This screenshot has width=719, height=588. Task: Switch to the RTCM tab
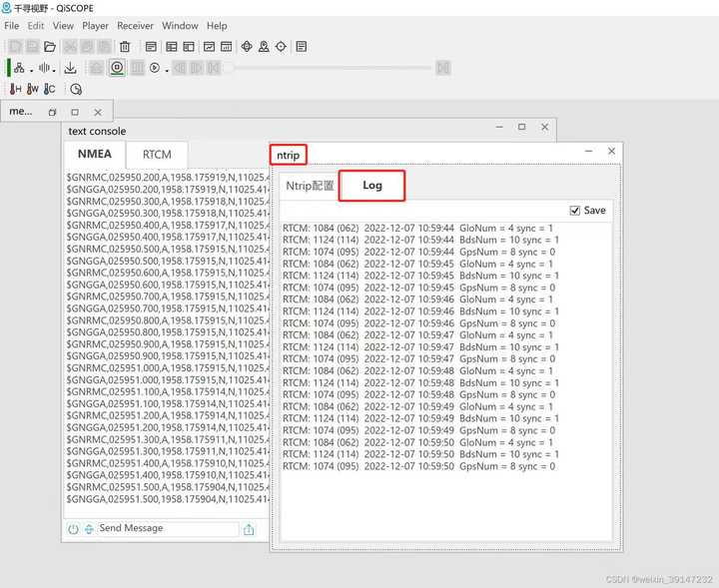pos(157,155)
